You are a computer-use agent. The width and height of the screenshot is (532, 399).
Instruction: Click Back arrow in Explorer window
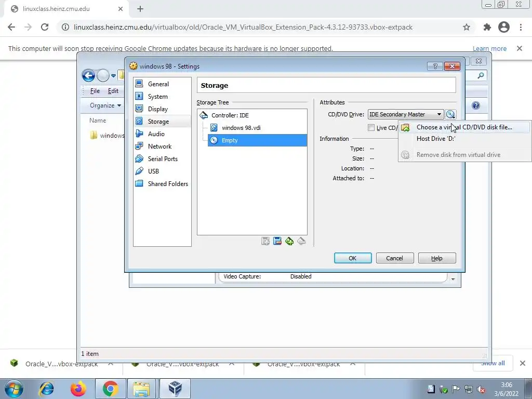point(88,75)
